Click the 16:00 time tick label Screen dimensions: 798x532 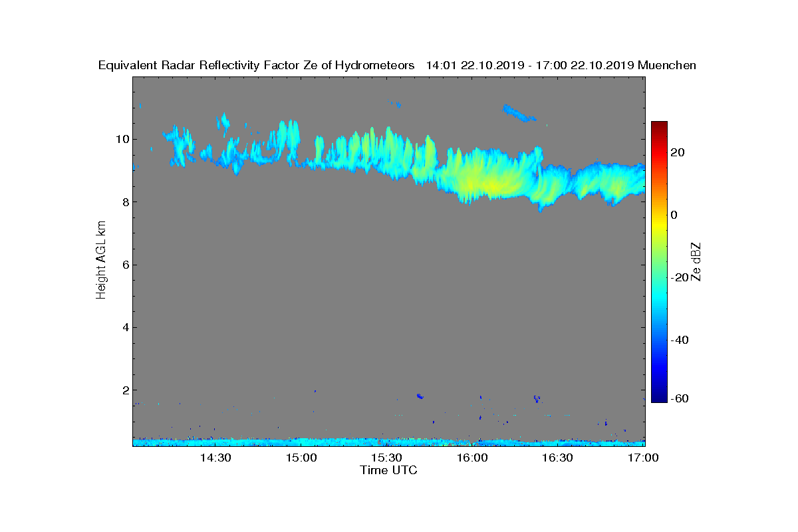click(471, 458)
